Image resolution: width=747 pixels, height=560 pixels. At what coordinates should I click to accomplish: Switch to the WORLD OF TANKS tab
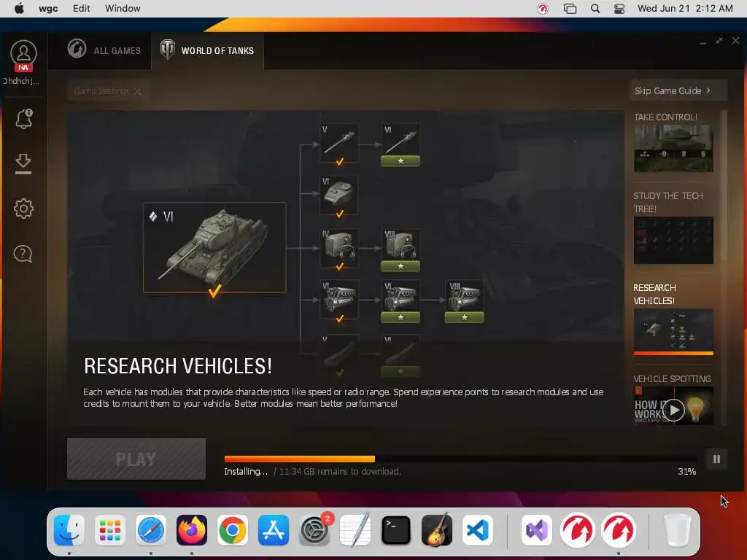point(207,50)
